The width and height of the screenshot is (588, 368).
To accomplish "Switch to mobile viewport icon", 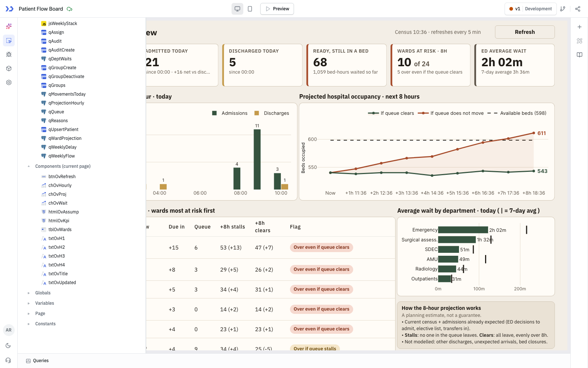I will 250,9.
